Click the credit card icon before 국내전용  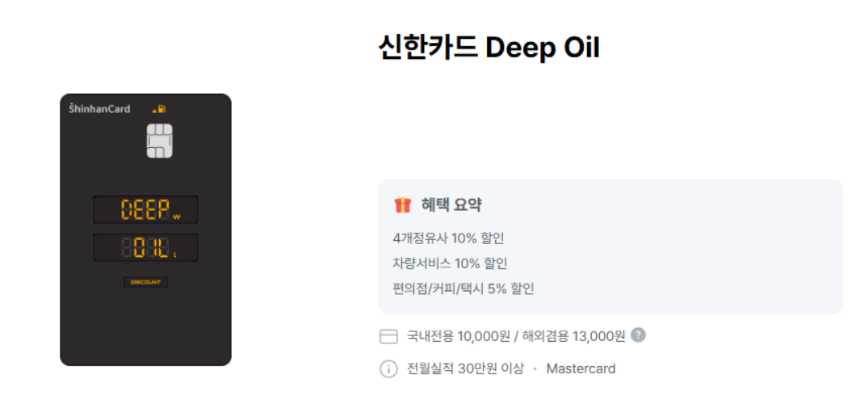tap(388, 336)
